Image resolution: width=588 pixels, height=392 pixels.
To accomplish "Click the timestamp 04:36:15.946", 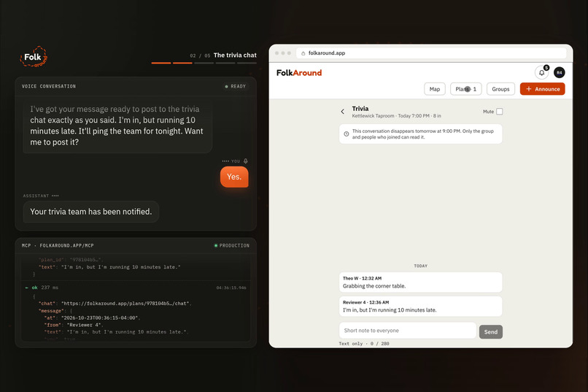I will click(x=231, y=288).
